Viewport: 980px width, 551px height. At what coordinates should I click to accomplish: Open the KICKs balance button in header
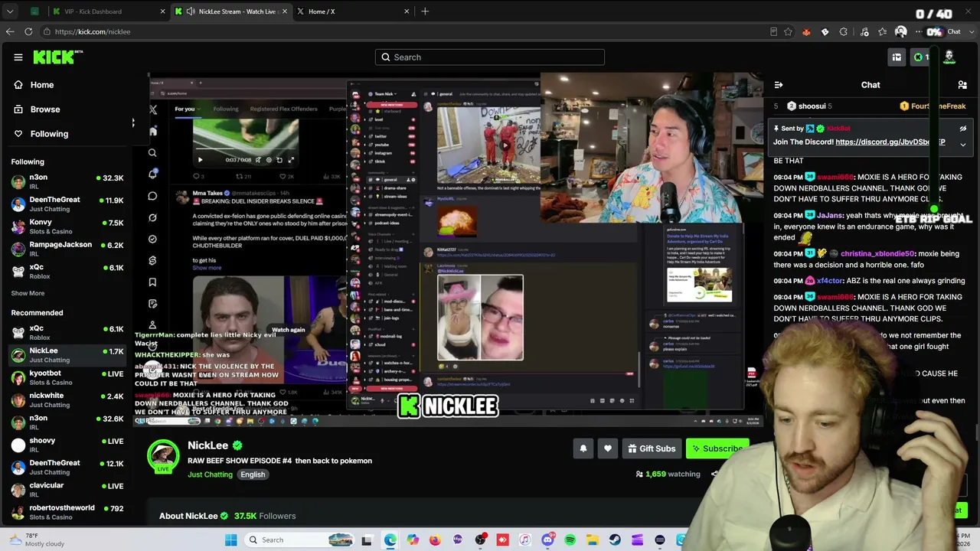tap(920, 57)
